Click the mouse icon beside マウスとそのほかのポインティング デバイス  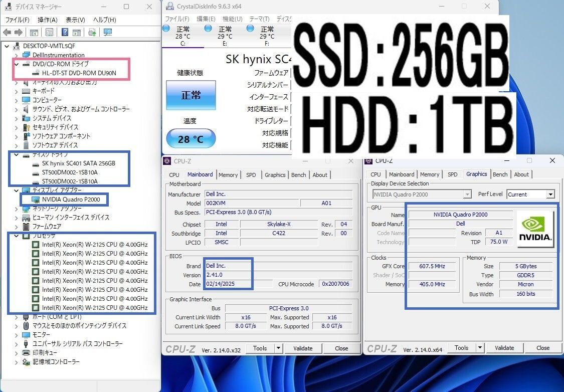click(x=26, y=326)
